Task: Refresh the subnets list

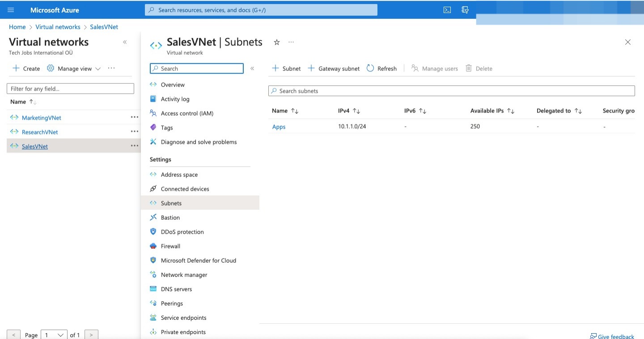Action: pyautogui.click(x=382, y=68)
